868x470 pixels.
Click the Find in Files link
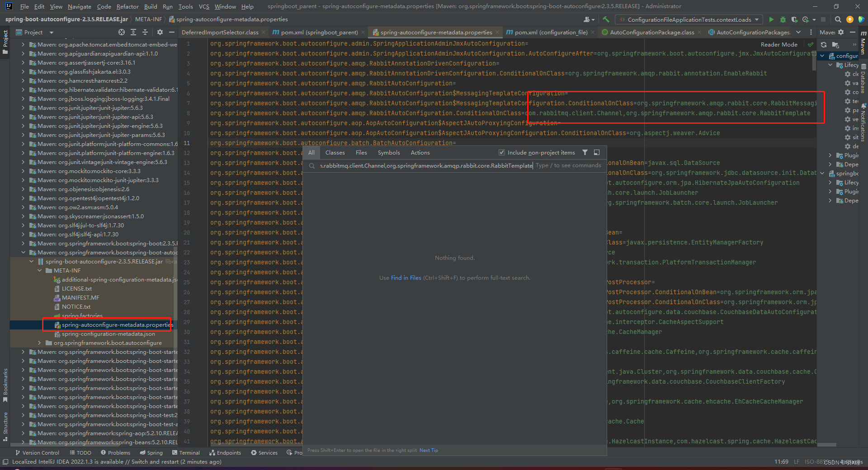[x=406, y=278]
